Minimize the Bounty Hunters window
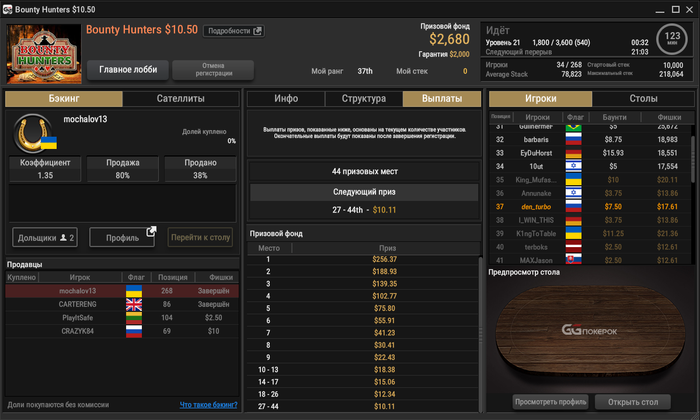The width and height of the screenshot is (700, 420). click(660, 10)
